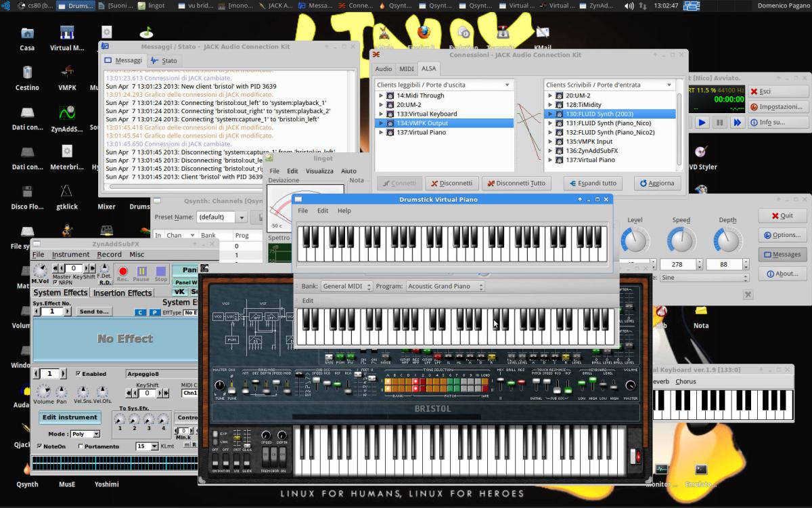Open Help menu in Drumstick Virtual Piano
812x508 pixels.
tap(344, 211)
